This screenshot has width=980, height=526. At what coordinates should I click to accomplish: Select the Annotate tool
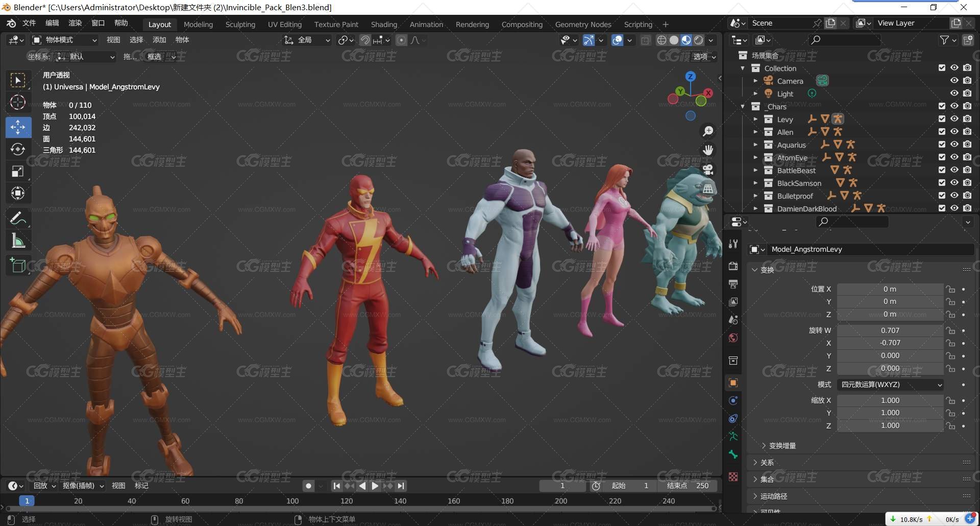[18, 219]
